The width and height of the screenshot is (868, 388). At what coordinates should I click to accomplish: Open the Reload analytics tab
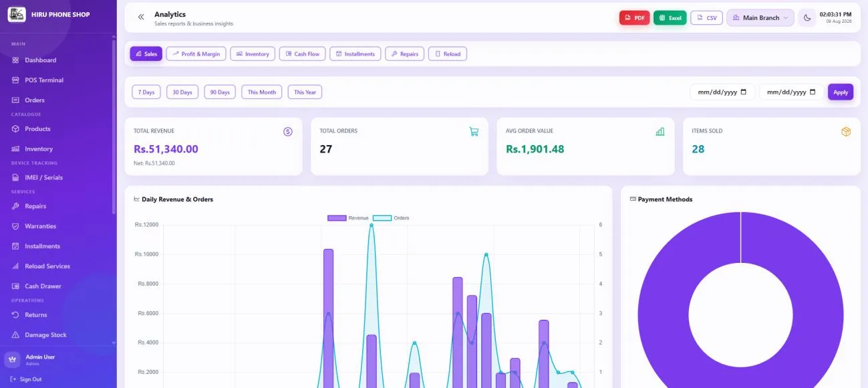448,54
